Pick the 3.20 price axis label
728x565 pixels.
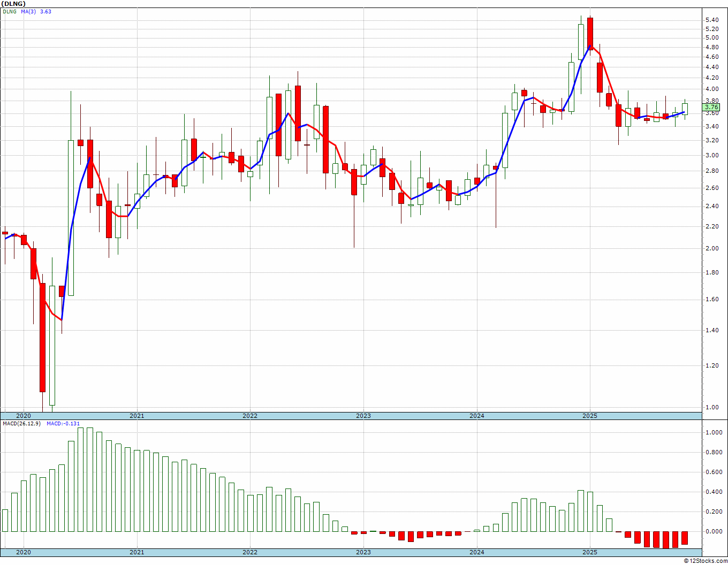[712, 141]
